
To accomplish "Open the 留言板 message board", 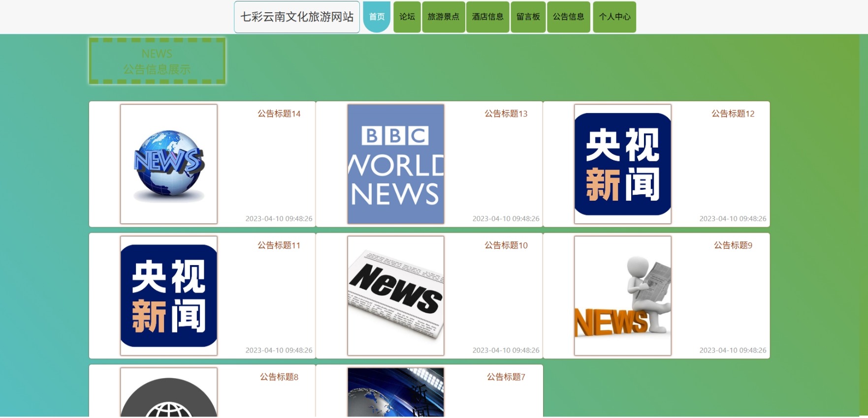I will [x=528, y=17].
